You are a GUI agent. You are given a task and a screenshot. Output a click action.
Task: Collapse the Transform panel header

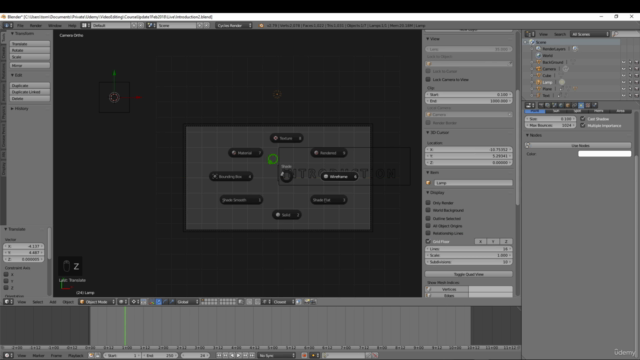pyautogui.click(x=23, y=33)
